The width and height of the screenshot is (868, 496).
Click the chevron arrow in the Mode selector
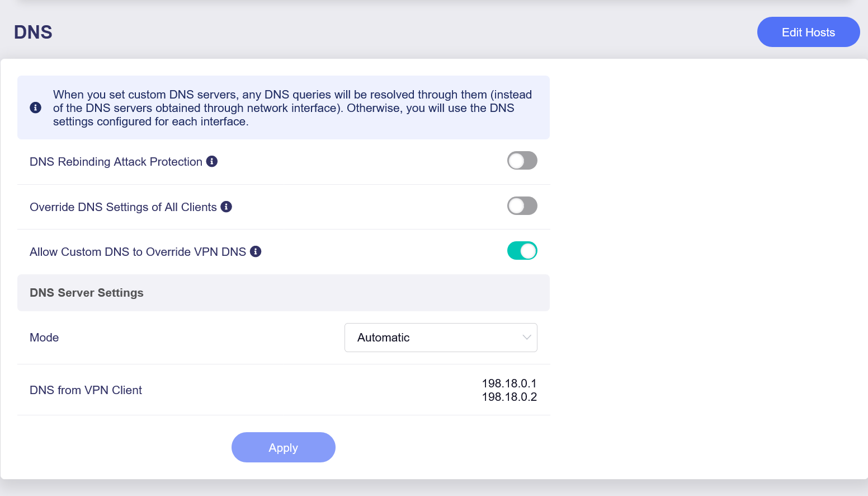coord(526,338)
